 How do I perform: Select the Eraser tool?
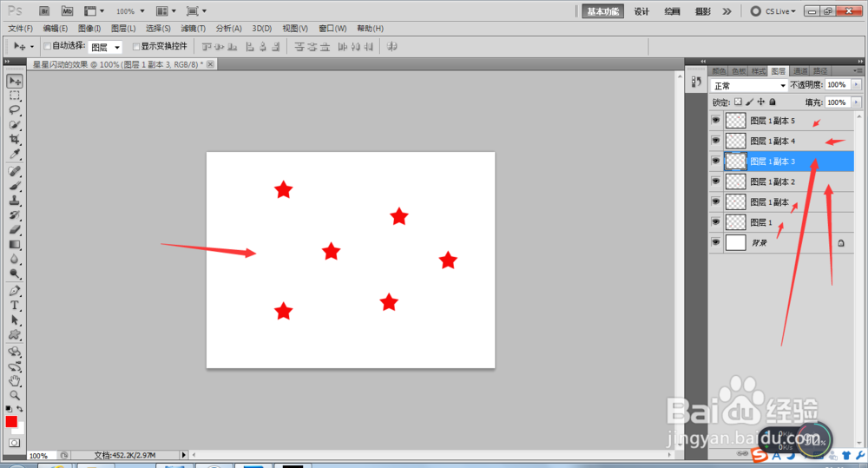(x=15, y=229)
